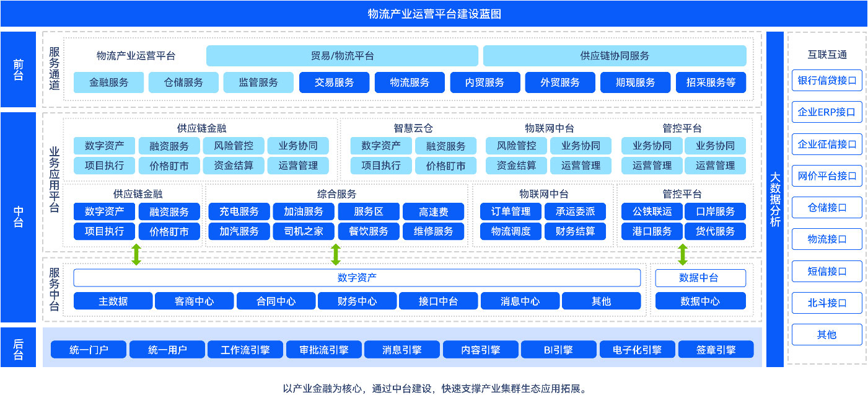The width and height of the screenshot is (868, 395).
Task: Select the 交易服务 button
Action: click(x=334, y=82)
